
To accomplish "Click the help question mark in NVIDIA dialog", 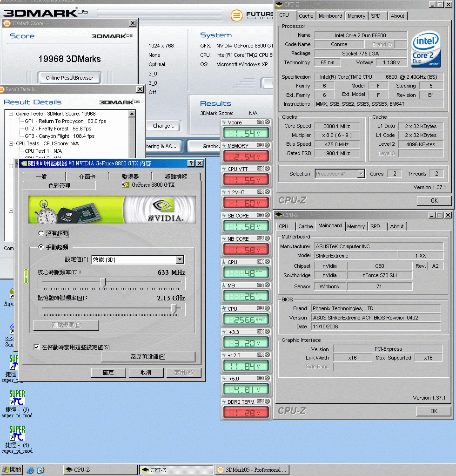I will click(191, 163).
